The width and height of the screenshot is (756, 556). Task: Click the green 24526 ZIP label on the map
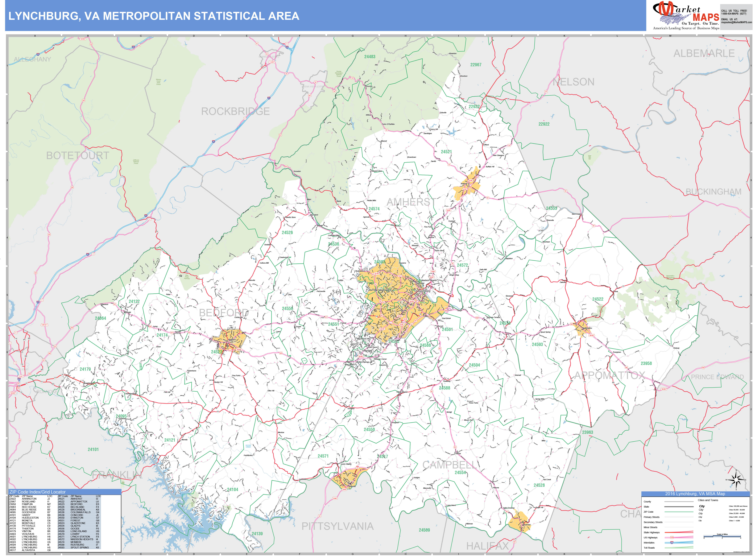coord(287,233)
